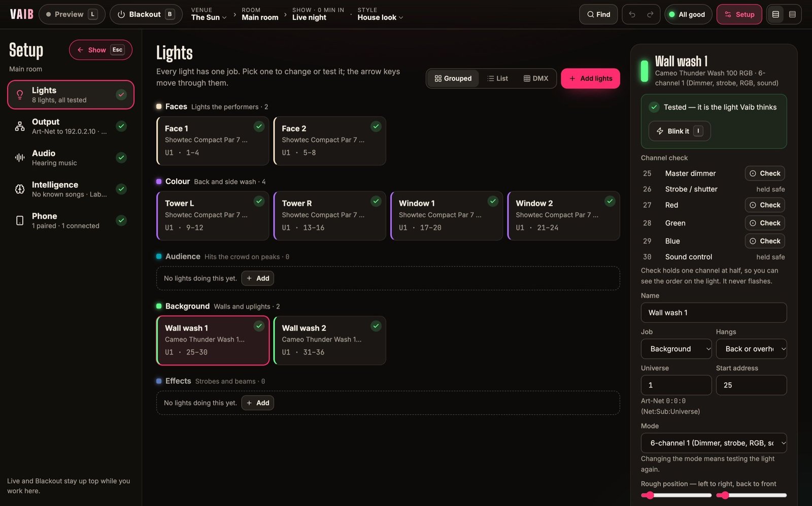The height and width of the screenshot is (506, 812).
Task: Select the full-width rows layout icon
Action: (x=792, y=14)
